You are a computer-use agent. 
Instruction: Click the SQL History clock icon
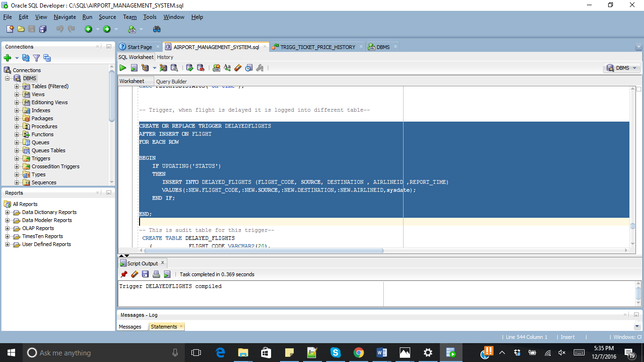tap(248, 68)
